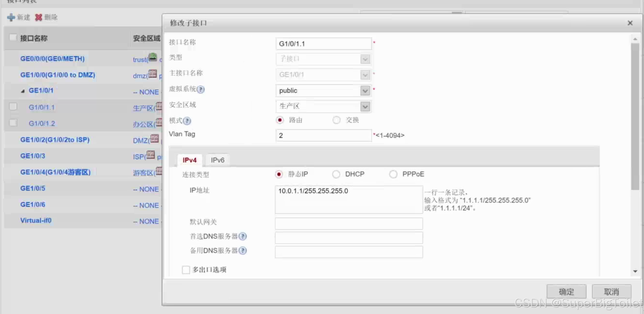Click the 取消 button
This screenshot has width=644, height=314.
[x=612, y=292]
